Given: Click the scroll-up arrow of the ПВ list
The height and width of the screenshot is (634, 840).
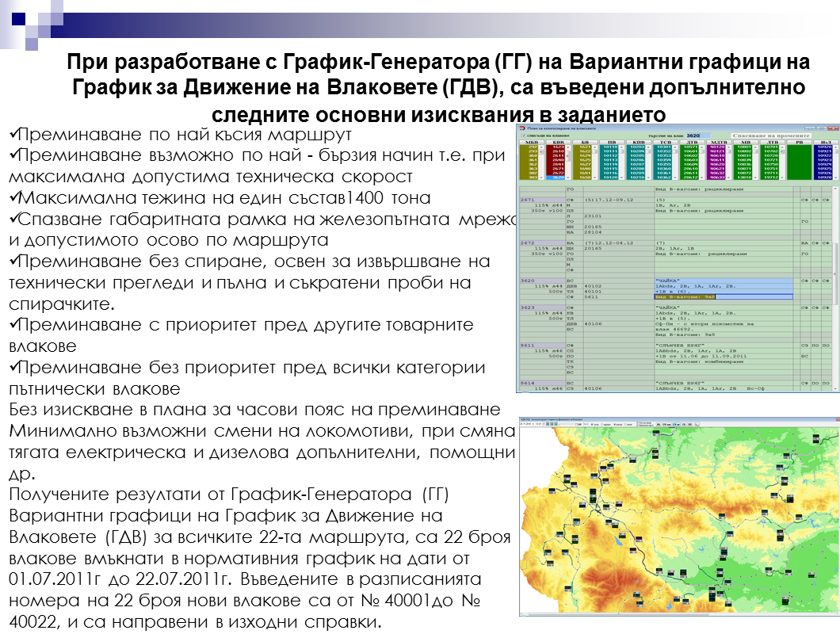Looking at the screenshot, I should click(621, 147).
